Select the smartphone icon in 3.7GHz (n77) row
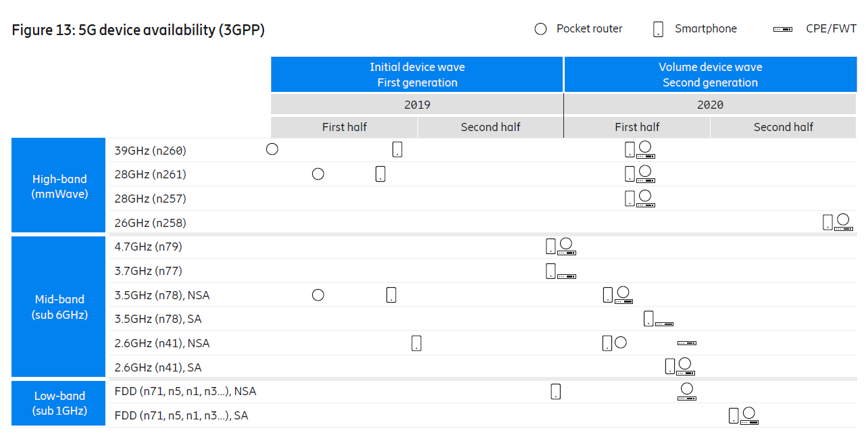The image size is (868, 437). click(x=551, y=271)
